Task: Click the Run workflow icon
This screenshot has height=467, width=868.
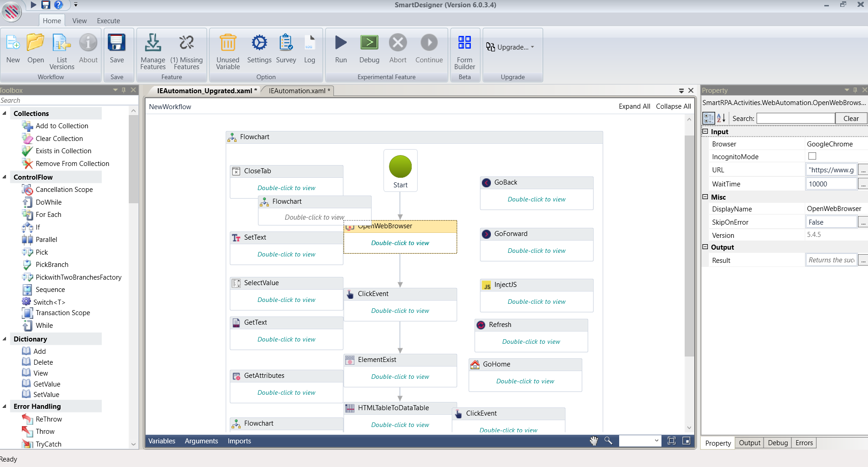Action: [341, 43]
